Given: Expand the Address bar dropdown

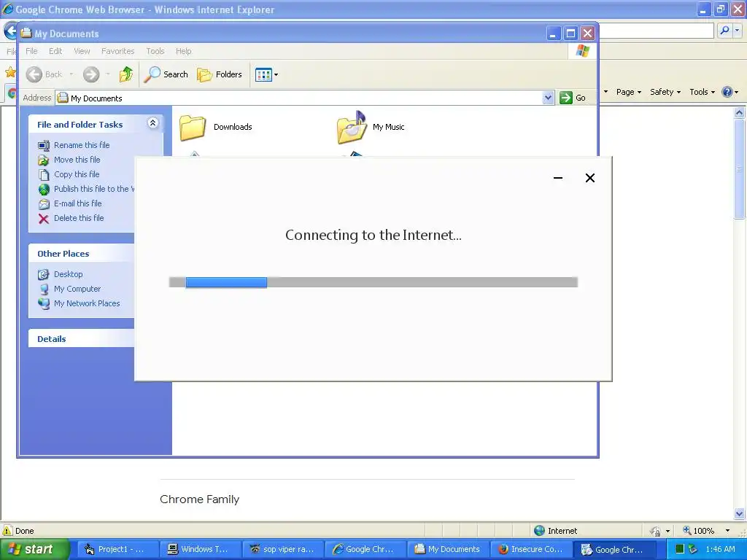Looking at the screenshot, I should [x=548, y=98].
